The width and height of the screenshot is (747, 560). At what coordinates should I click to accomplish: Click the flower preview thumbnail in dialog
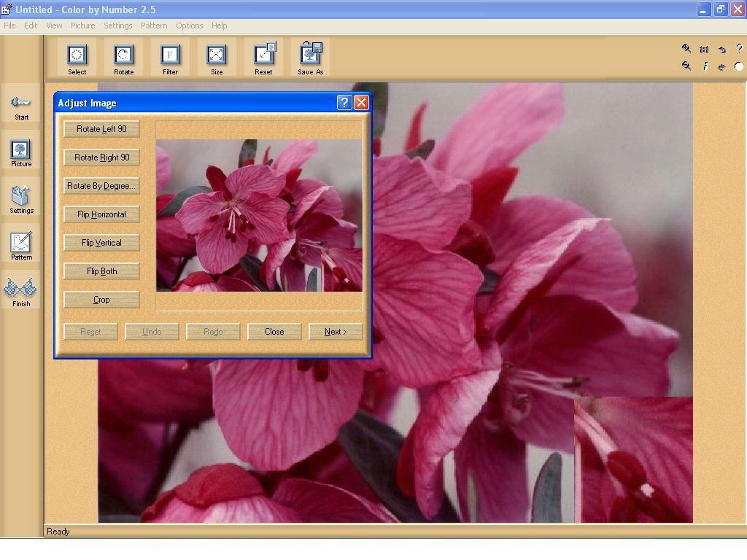pos(259,215)
